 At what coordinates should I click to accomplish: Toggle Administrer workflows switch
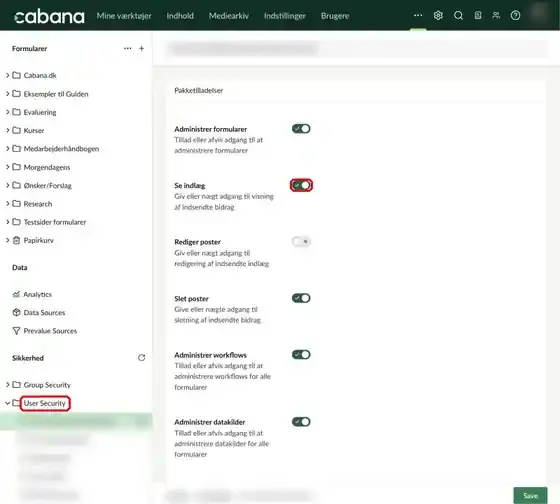[x=301, y=354]
